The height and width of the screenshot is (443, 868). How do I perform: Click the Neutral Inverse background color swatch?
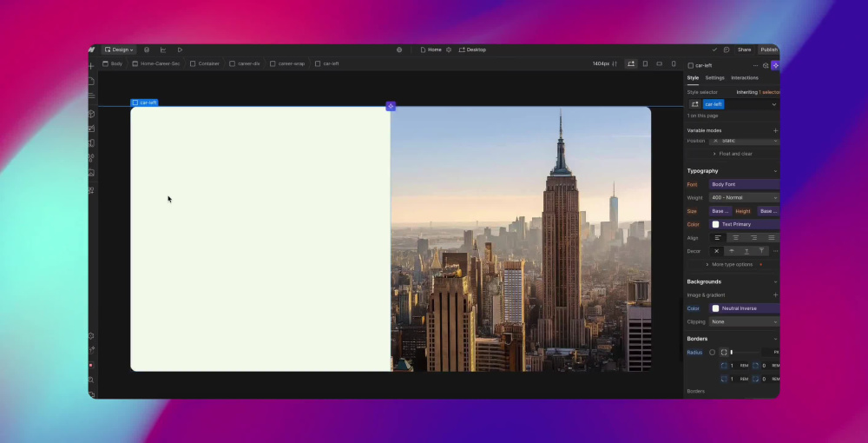click(716, 308)
